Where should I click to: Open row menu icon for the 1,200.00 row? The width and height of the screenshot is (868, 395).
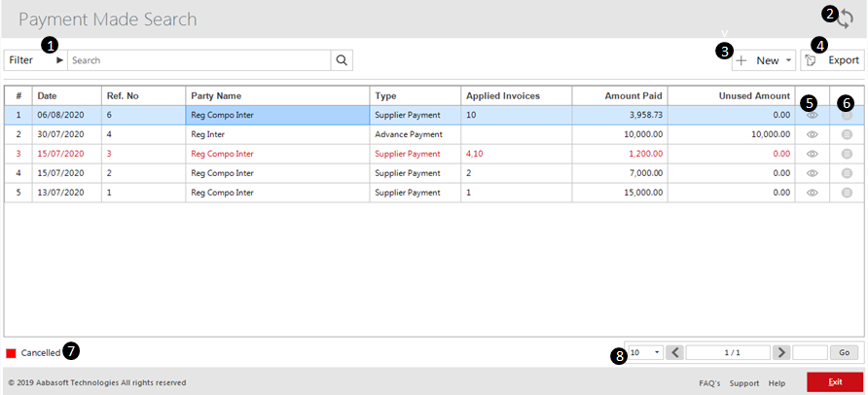coord(847,154)
